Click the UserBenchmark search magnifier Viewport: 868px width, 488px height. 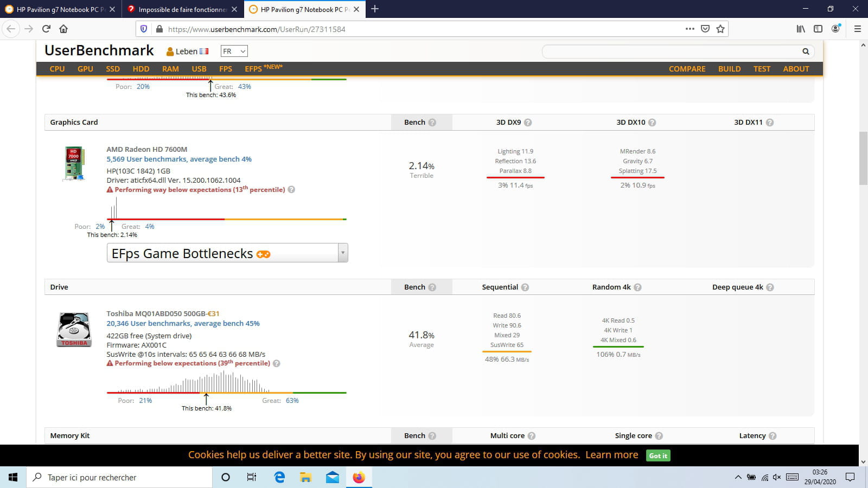(x=806, y=52)
